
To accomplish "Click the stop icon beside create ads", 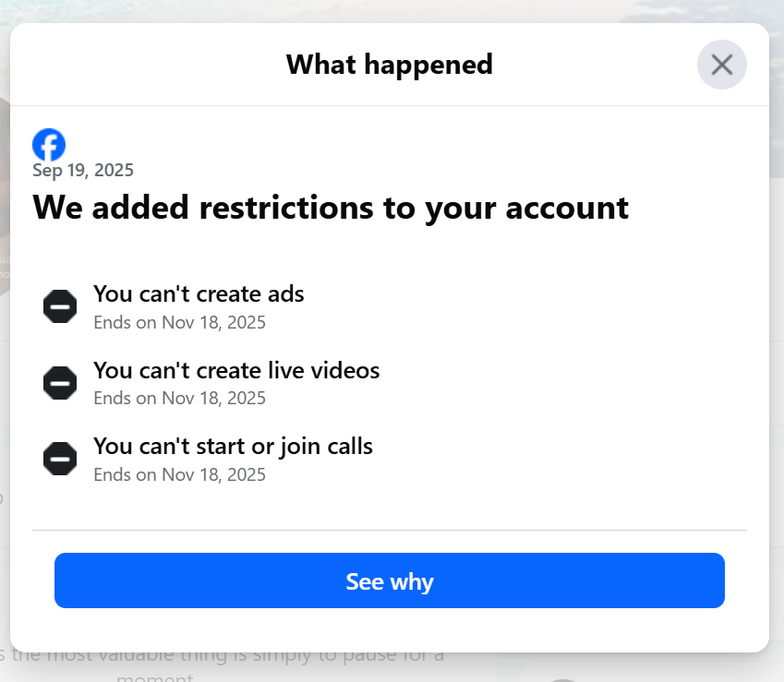I will 60,306.
